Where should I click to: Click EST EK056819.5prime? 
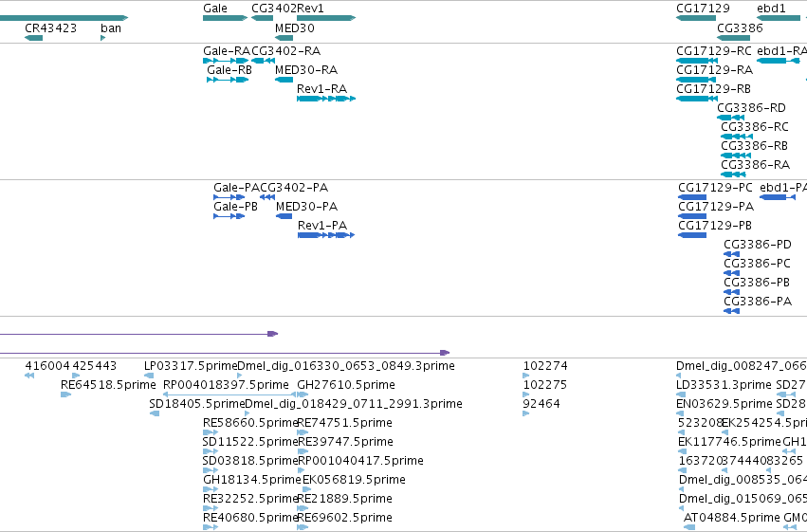click(306, 490)
